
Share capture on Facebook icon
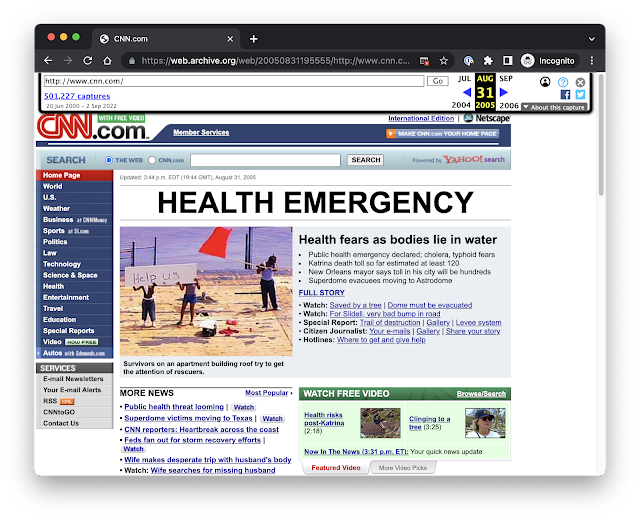tap(565, 95)
